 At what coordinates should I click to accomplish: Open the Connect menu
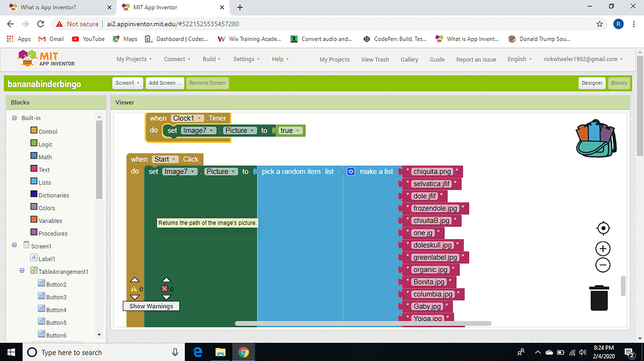[177, 59]
